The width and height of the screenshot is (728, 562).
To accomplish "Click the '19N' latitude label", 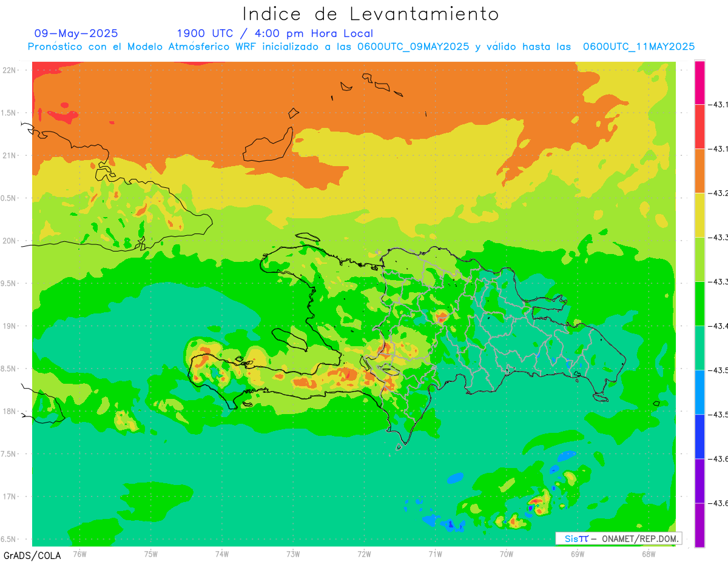I will tap(10, 326).
